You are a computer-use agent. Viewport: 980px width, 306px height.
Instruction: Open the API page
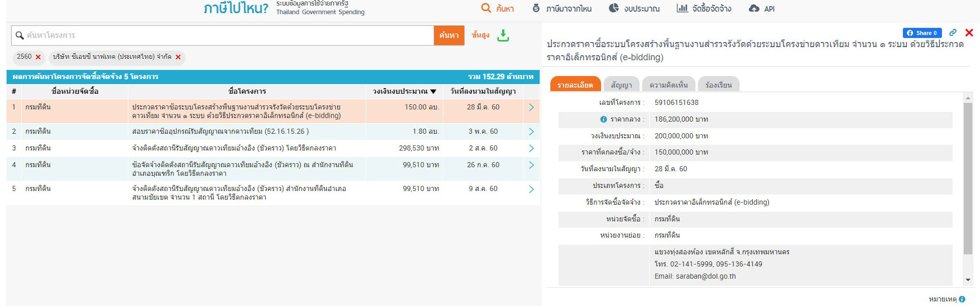pyautogui.click(x=762, y=9)
